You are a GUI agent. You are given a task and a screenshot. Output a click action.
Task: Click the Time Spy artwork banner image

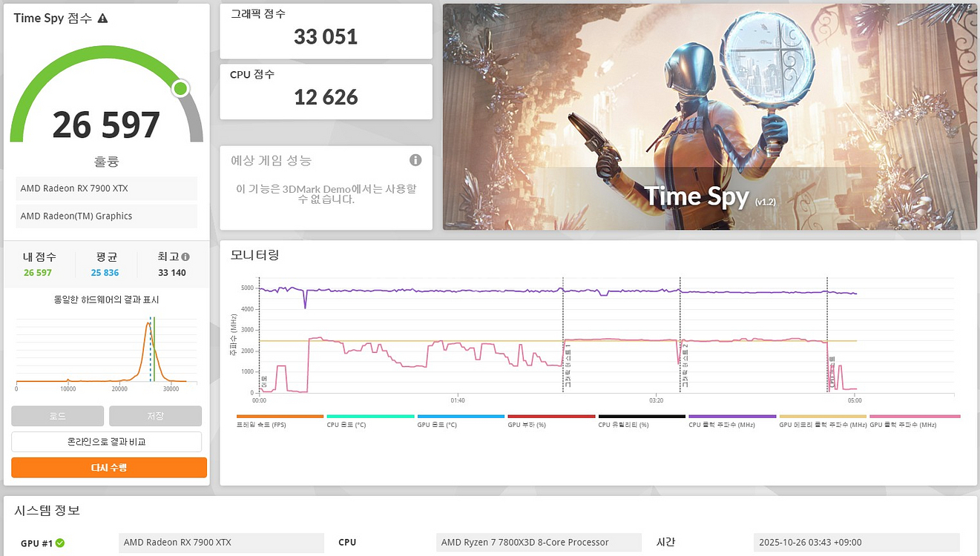point(710,117)
